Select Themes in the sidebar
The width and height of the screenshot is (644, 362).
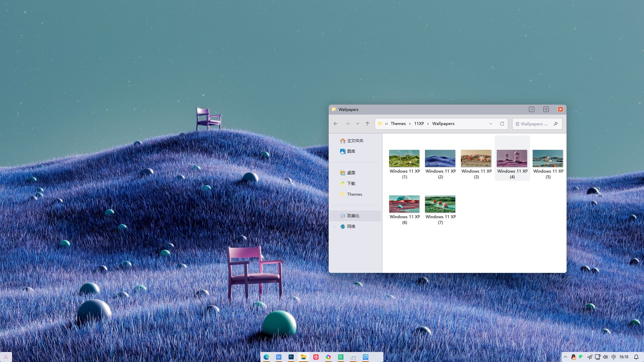(x=355, y=194)
